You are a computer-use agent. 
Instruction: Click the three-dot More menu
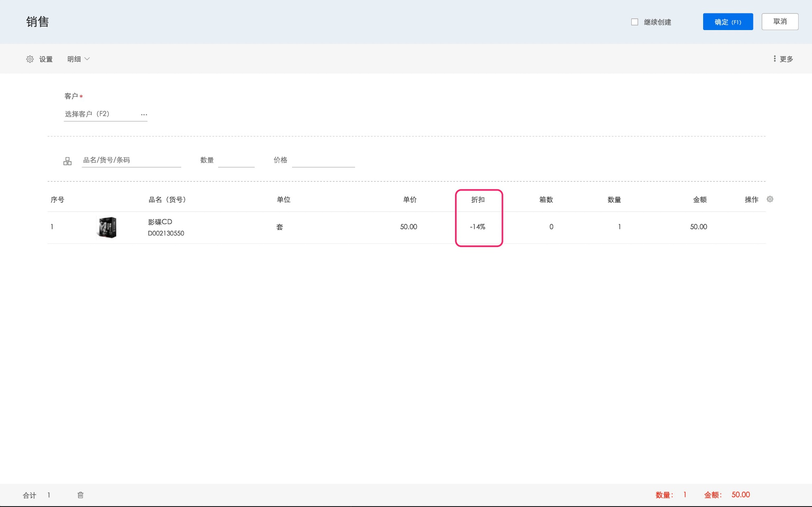coord(775,59)
